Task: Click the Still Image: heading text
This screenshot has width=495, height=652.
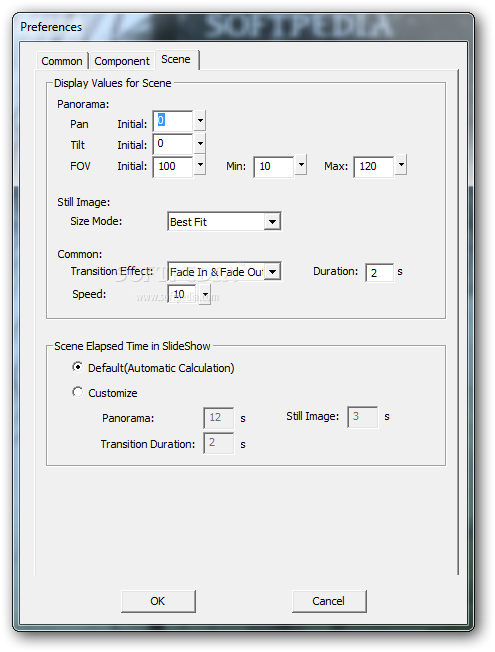Action: (84, 203)
